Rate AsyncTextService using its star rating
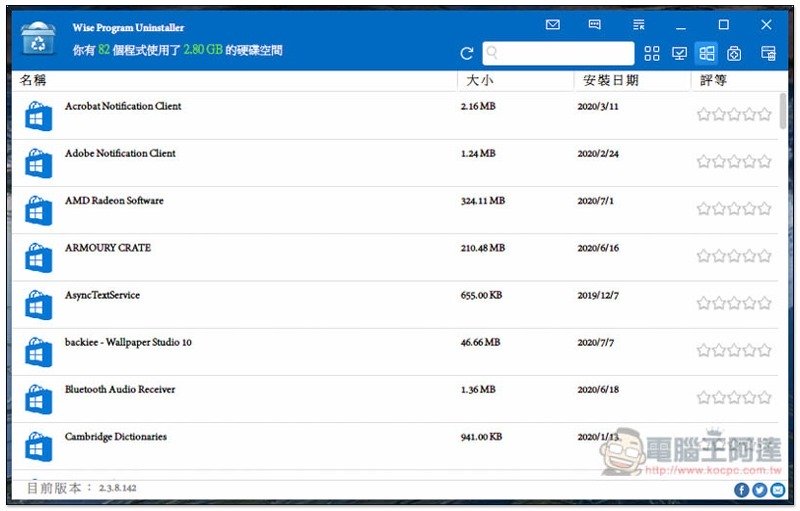Viewport: 800px width, 511px height. (734, 303)
